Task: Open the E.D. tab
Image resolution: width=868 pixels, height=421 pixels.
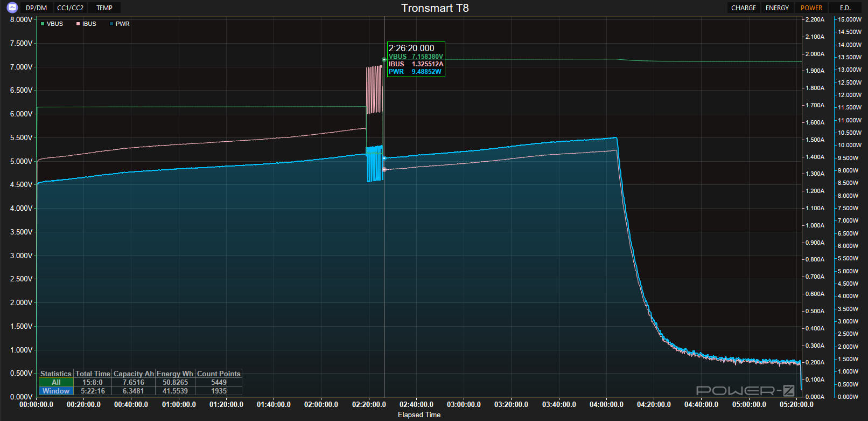Action: pyautogui.click(x=845, y=8)
